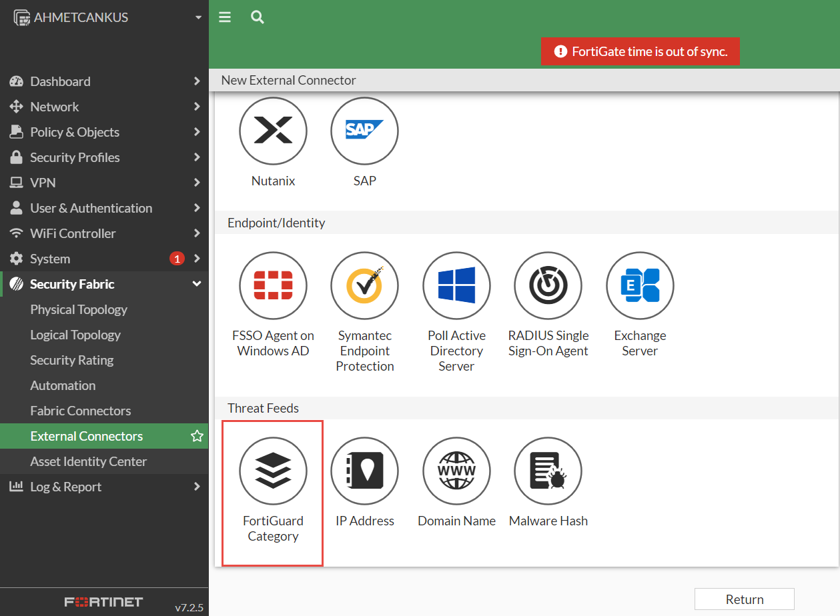Image resolution: width=840 pixels, height=616 pixels.
Task: Click the New External Connector title
Action: click(288, 80)
